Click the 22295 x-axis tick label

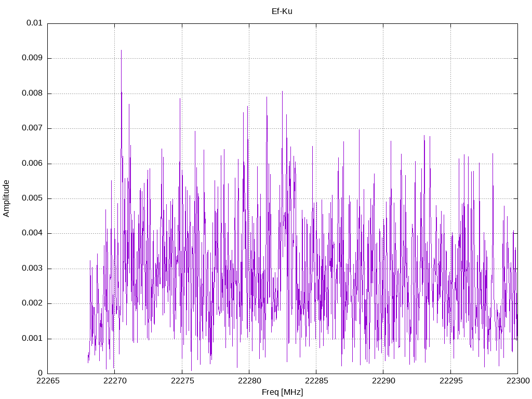451,381
